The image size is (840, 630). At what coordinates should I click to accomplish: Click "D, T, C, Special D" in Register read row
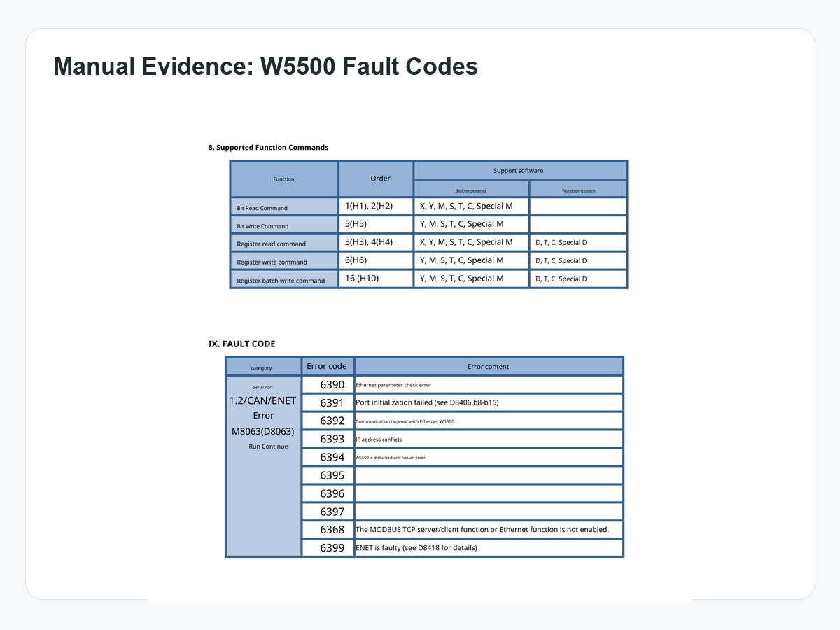click(561, 243)
